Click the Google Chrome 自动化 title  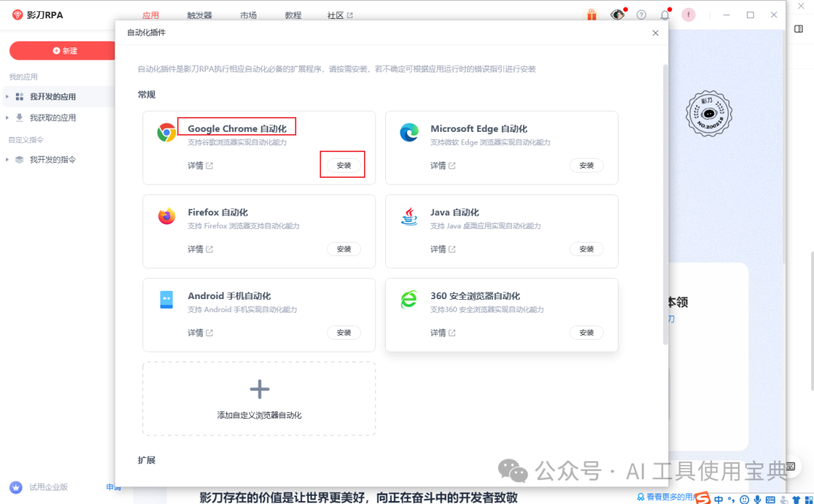coord(237,128)
